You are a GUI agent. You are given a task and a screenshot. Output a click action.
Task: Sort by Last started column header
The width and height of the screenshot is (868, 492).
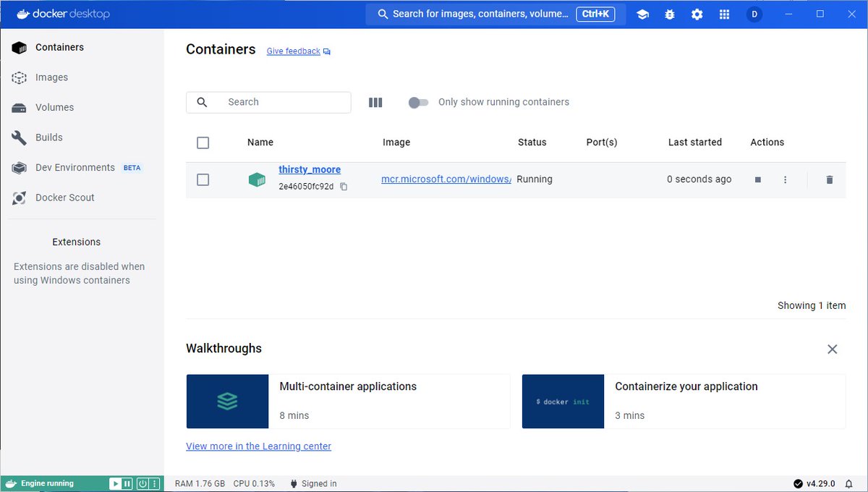695,143
